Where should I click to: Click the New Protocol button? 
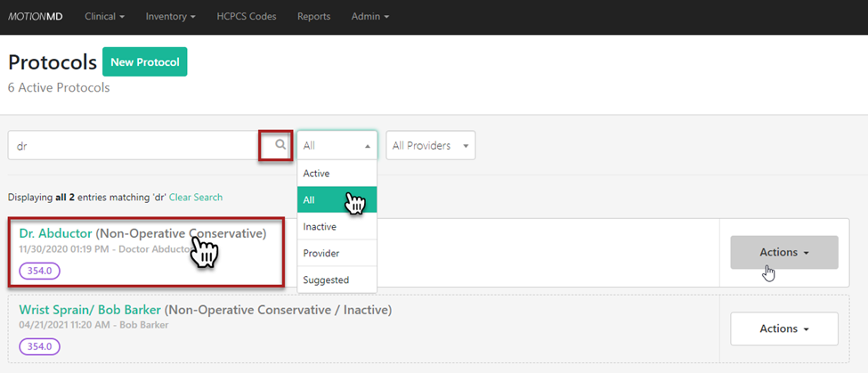point(144,62)
